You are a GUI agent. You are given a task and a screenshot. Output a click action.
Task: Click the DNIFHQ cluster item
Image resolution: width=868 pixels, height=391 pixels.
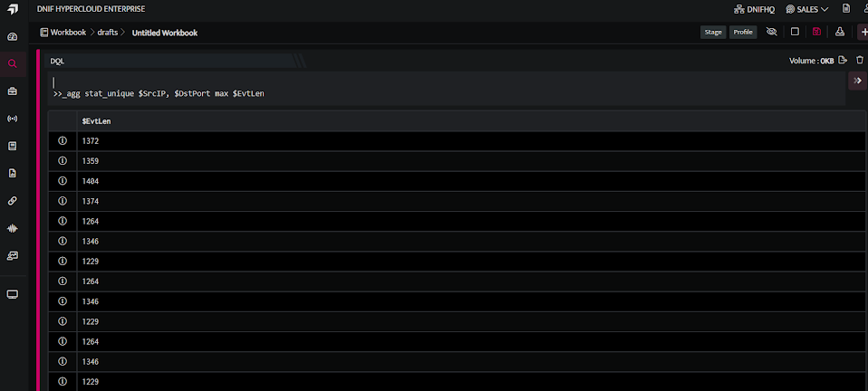coord(754,9)
